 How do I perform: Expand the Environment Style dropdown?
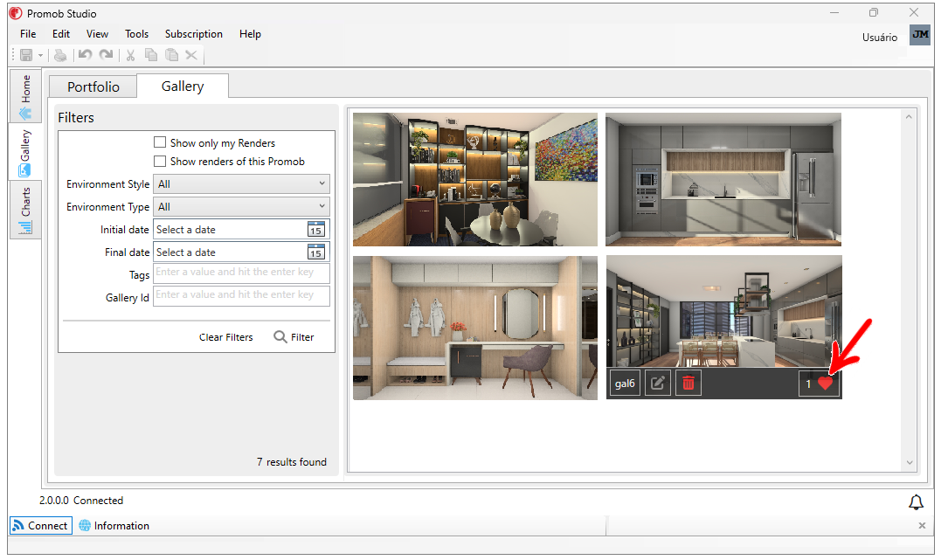pos(241,183)
